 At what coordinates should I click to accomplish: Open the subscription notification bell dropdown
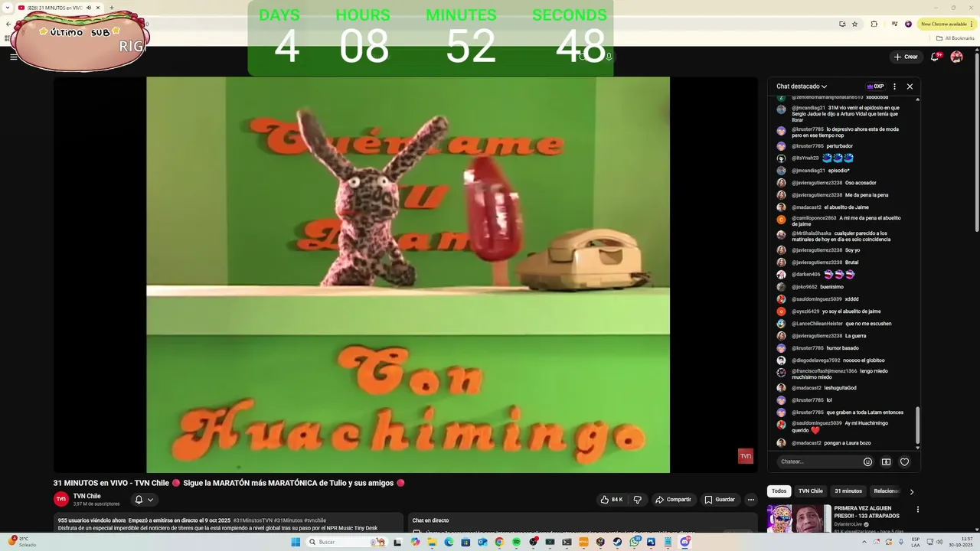click(144, 500)
